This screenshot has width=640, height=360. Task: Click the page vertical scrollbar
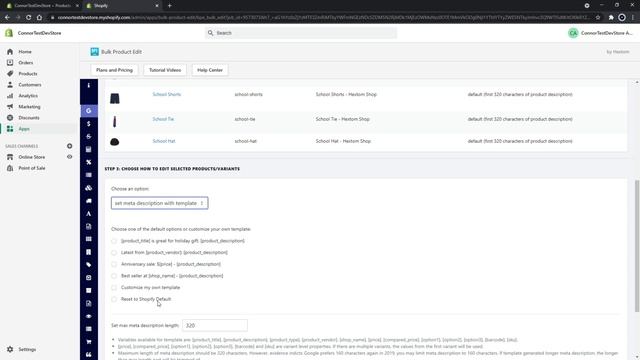pos(637,246)
